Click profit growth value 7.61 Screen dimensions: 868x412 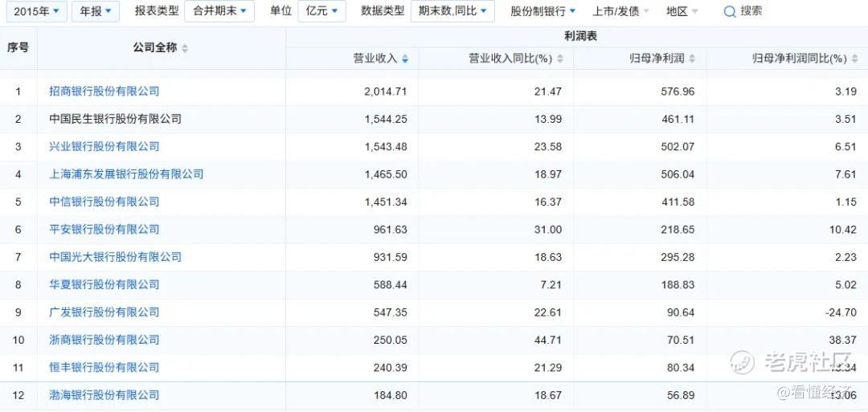coord(845,174)
